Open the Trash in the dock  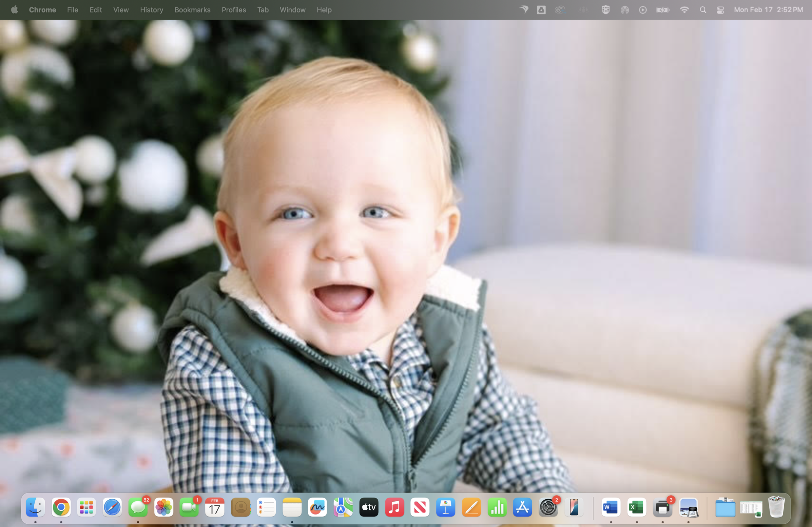pyautogui.click(x=777, y=507)
